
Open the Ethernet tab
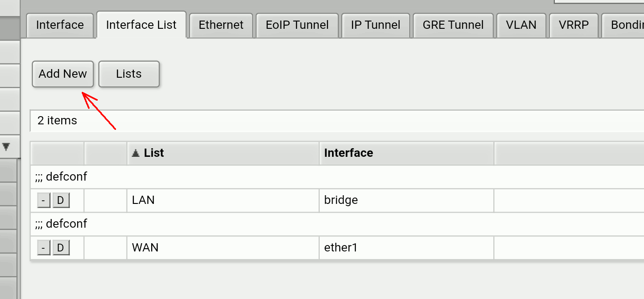(221, 25)
